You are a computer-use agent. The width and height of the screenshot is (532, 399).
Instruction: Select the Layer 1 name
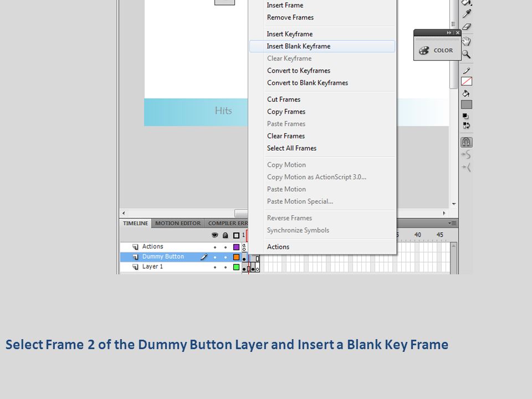pos(152,267)
